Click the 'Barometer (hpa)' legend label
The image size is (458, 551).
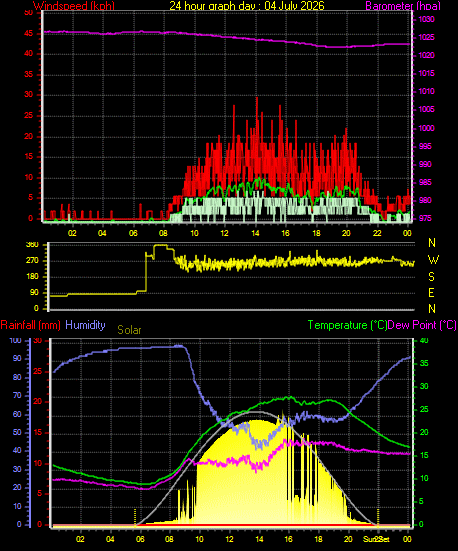click(403, 6)
